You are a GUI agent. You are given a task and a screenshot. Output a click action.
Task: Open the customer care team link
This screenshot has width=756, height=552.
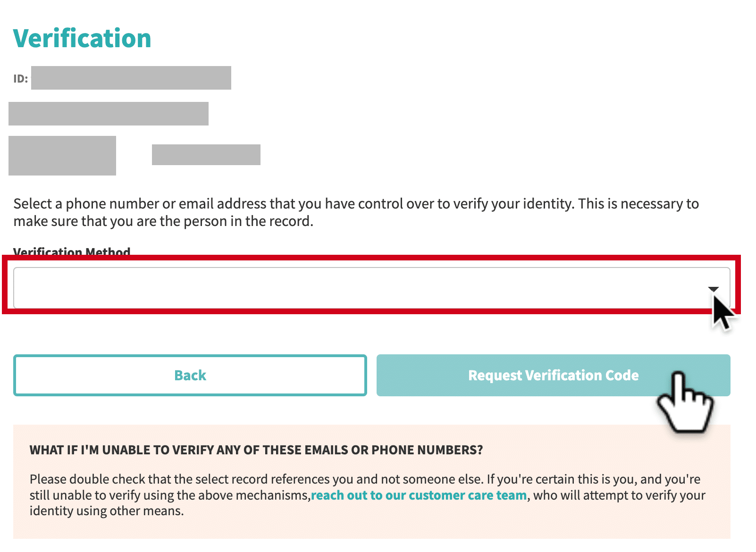[419, 495]
